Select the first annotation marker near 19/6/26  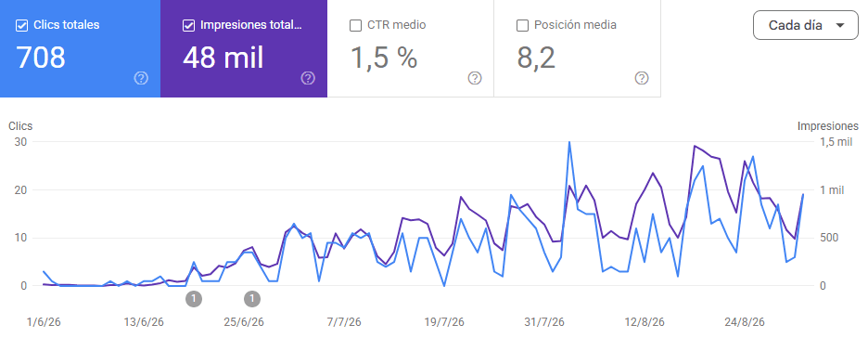(194, 299)
